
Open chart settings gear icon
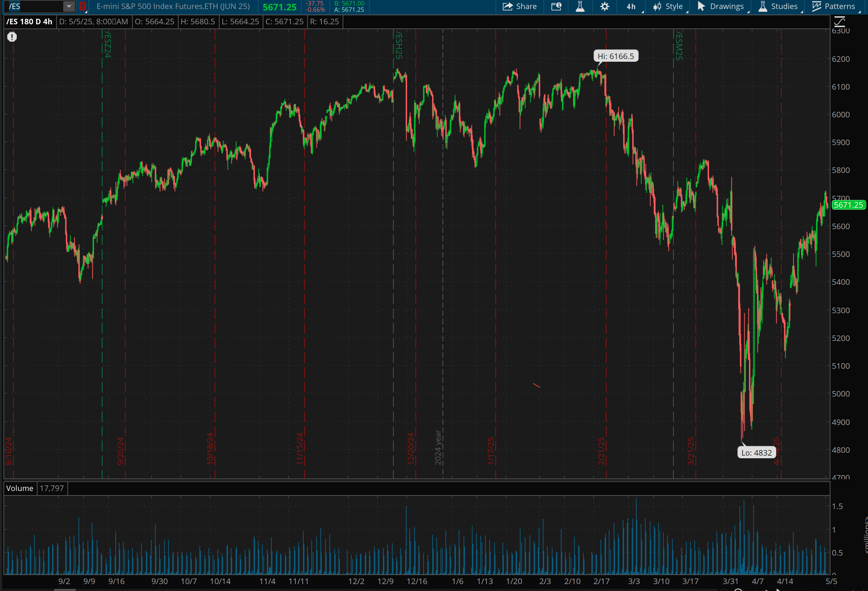605,6
